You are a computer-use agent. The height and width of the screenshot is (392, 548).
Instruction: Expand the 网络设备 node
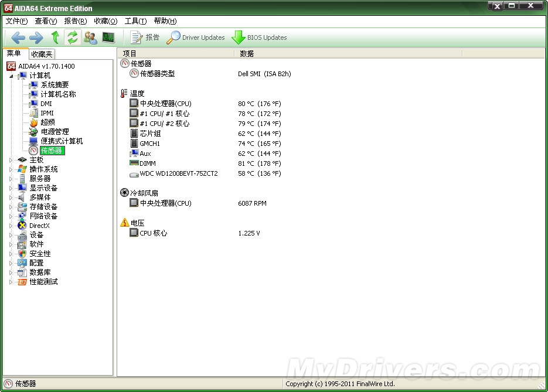tap(11, 216)
